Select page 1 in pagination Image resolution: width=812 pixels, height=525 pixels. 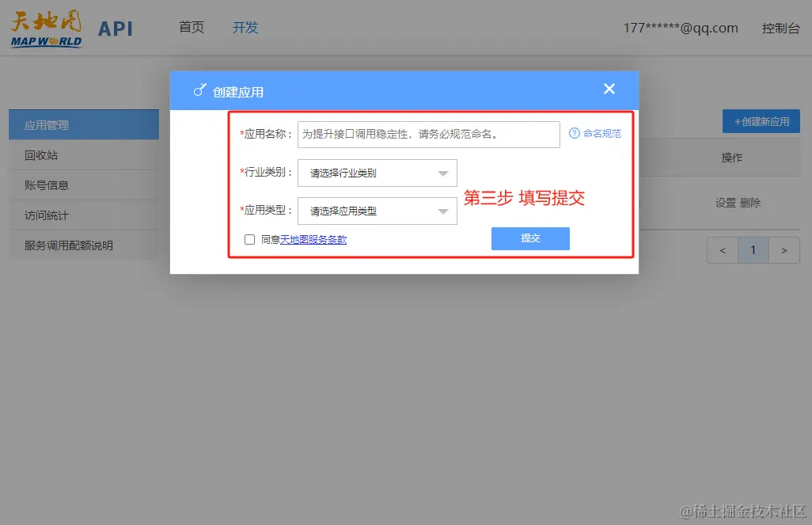click(753, 250)
